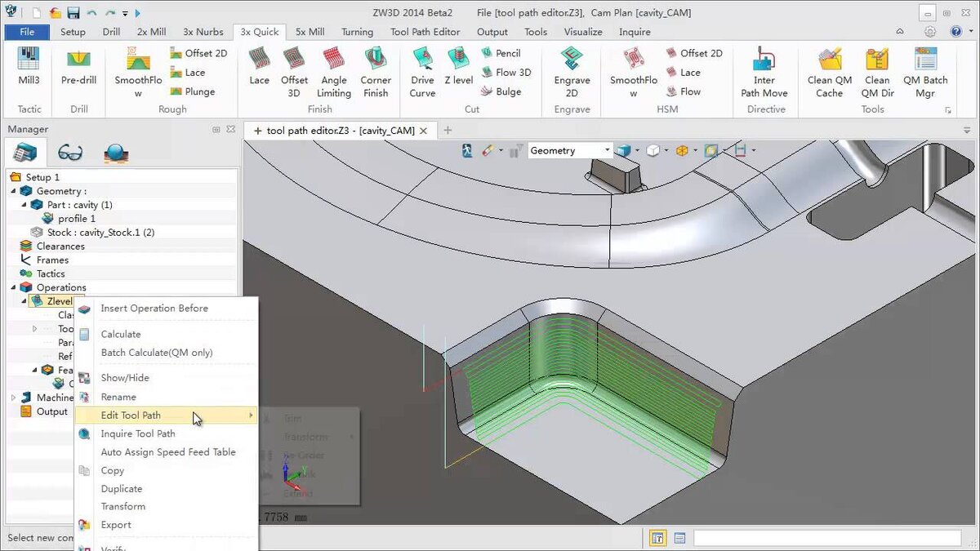980x551 pixels.
Task: Choose Edit Tool Path from context menu
Action: pyautogui.click(x=167, y=415)
